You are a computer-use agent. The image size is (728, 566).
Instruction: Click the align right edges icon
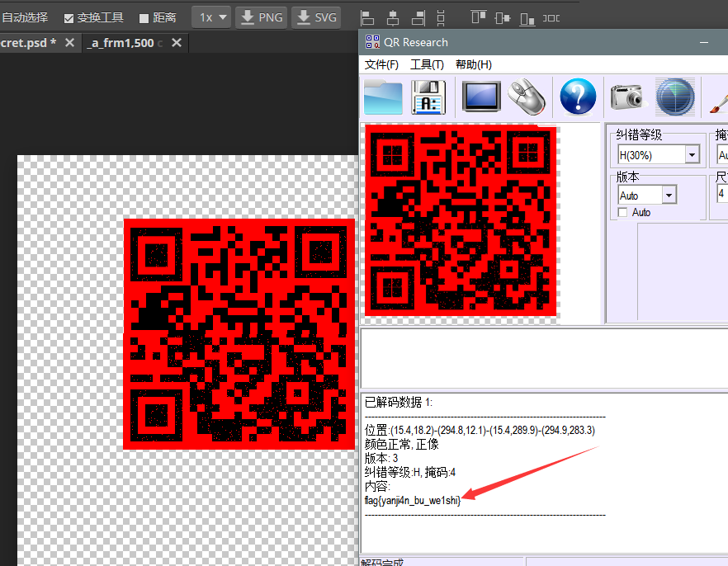coord(418,18)
